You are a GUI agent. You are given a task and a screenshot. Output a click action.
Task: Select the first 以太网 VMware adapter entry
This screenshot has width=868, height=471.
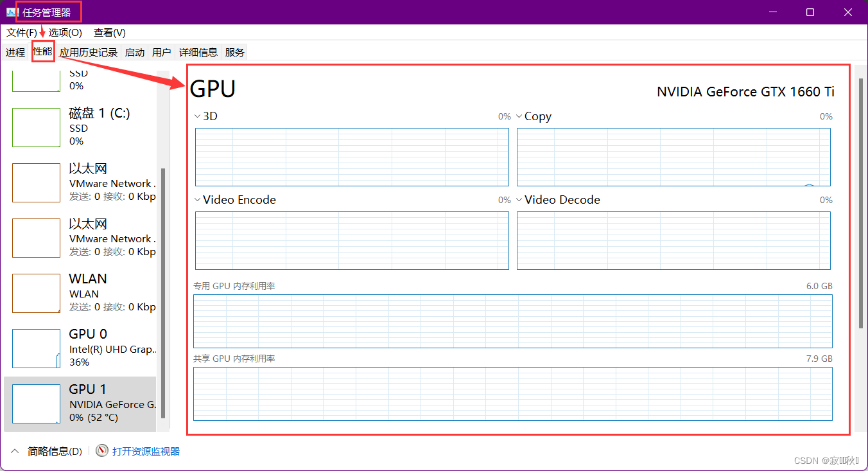(x=80, y=182)
